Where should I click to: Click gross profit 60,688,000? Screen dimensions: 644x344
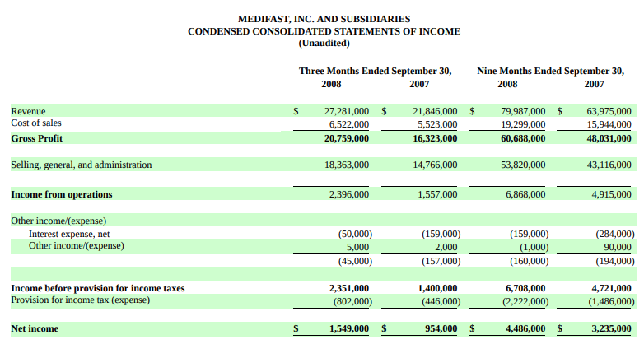click(x=523, y=138)
